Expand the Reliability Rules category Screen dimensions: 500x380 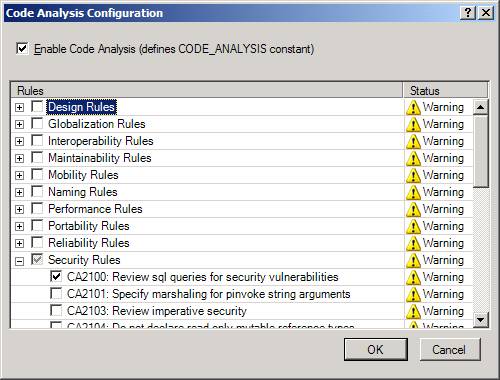(x=20, y=244)
